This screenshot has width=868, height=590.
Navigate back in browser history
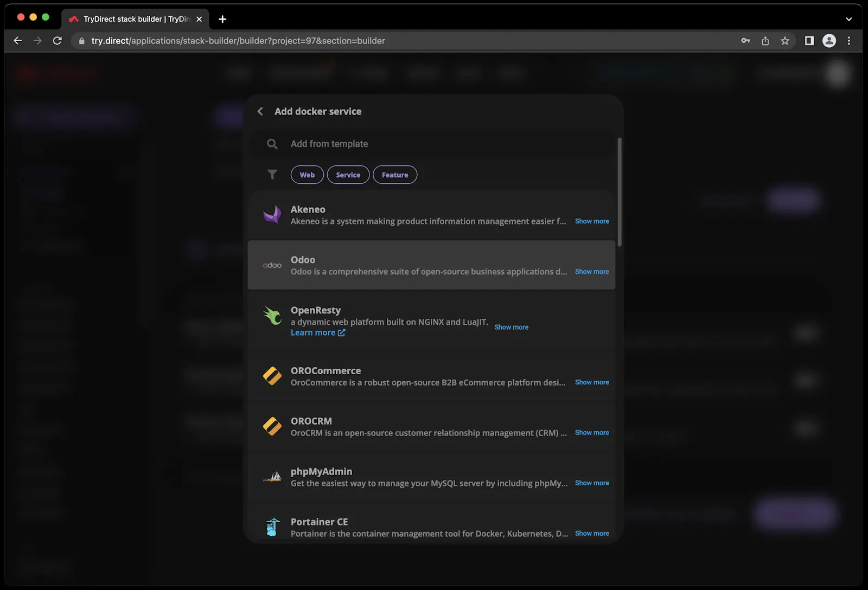coord(17,41)
